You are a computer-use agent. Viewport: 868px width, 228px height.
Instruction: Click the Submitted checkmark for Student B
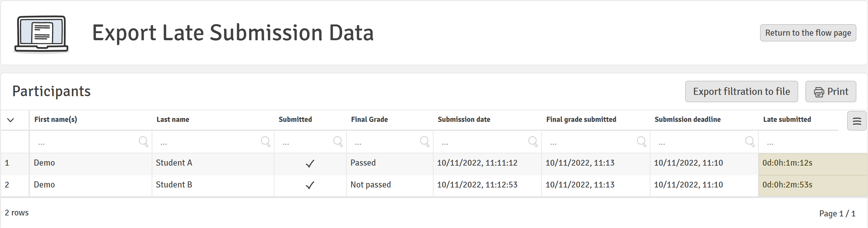click(x=310, y=185)
